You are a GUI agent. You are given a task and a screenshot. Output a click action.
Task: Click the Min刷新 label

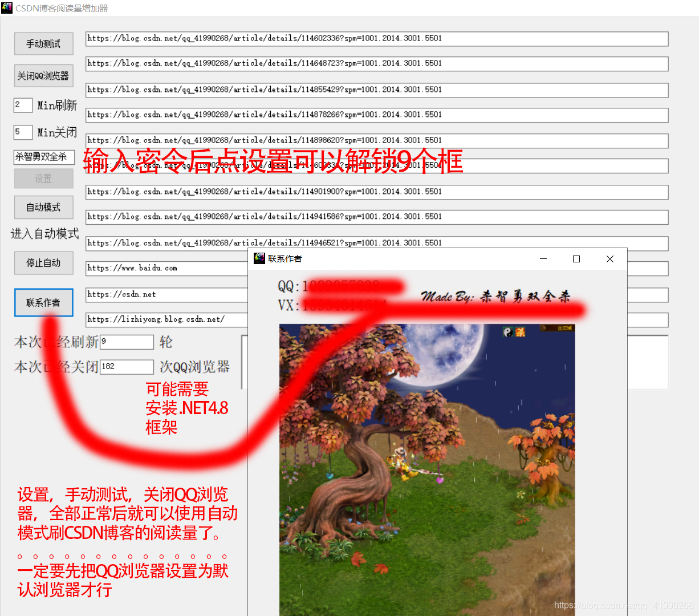[x=57, y=106]
